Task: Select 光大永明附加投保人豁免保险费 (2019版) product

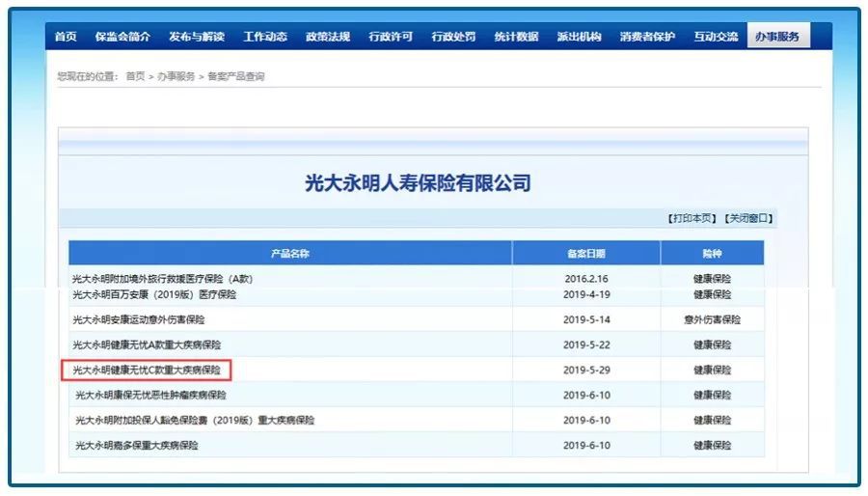Action: pos(195,420)
